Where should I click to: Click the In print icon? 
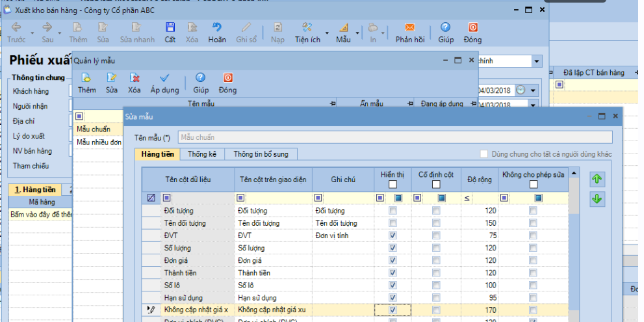(373, 27)
